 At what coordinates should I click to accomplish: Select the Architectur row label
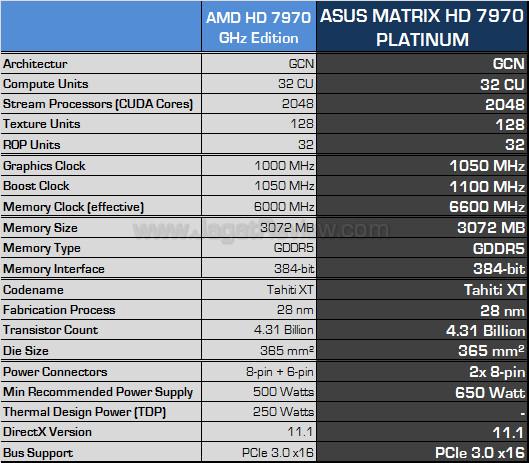[35, 64]
